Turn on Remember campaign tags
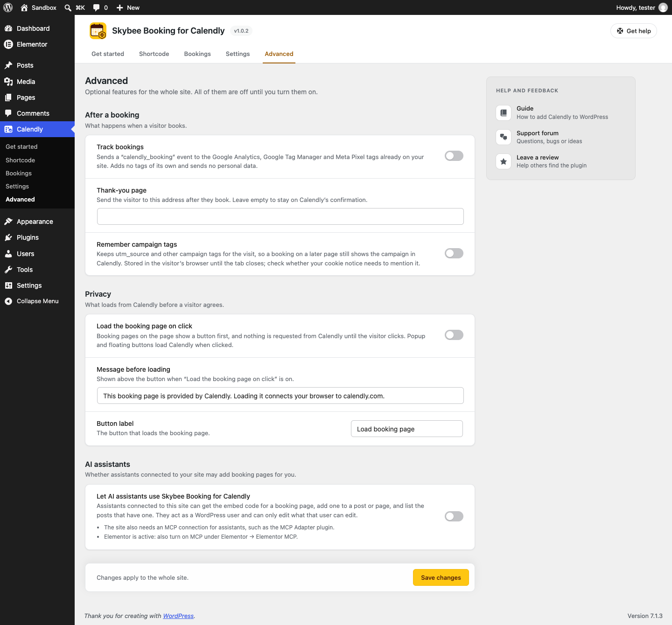Viewport: 672px width, 625px height. click(454, 253)
